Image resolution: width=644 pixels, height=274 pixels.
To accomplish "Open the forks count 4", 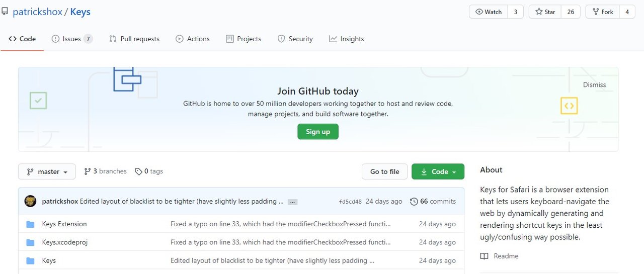I will (x=627, y=12).
